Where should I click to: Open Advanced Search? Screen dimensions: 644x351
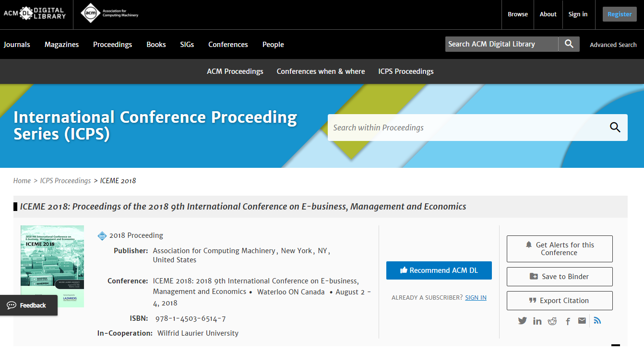[x=613, y=45]
